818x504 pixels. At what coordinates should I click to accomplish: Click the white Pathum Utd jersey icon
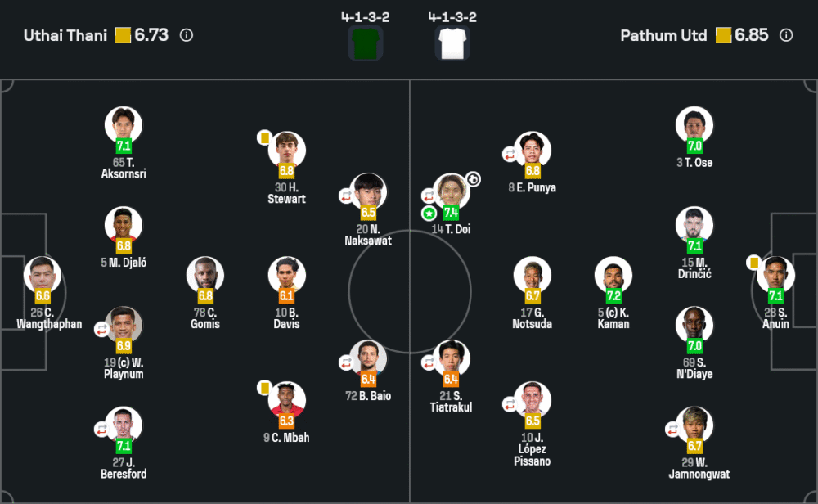point(452,43)
